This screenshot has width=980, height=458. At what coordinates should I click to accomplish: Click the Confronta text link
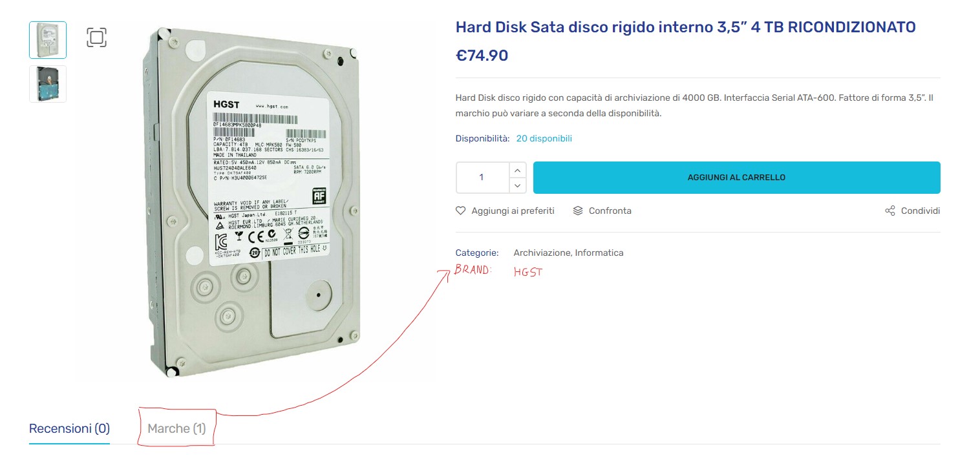(x=610, y=211)
